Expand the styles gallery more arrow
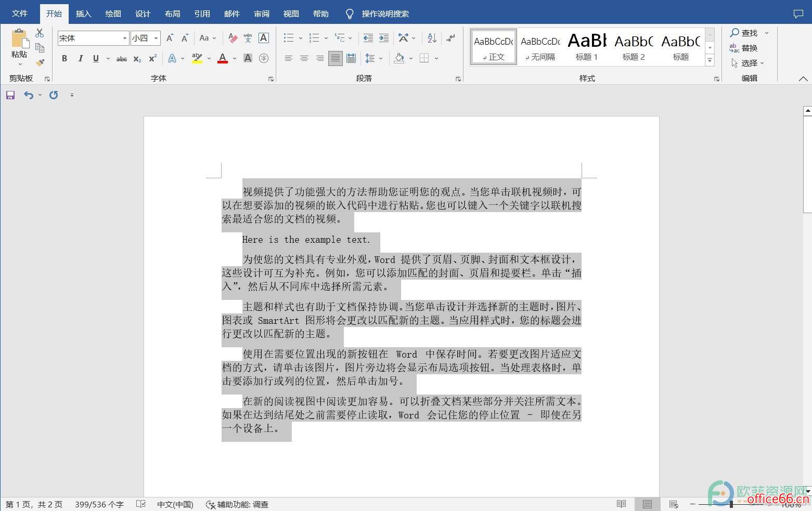 (710, 60)
